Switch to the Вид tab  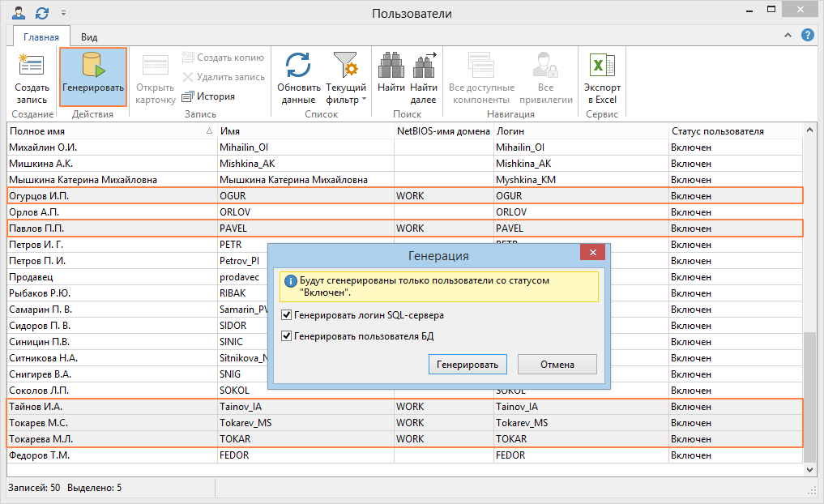(89, 37)
